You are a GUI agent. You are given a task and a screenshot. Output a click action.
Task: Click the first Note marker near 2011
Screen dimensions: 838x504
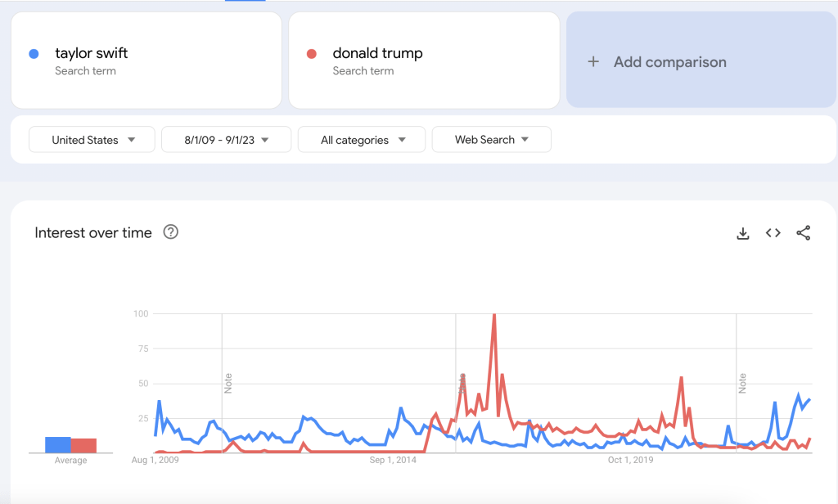click(228, 382)
